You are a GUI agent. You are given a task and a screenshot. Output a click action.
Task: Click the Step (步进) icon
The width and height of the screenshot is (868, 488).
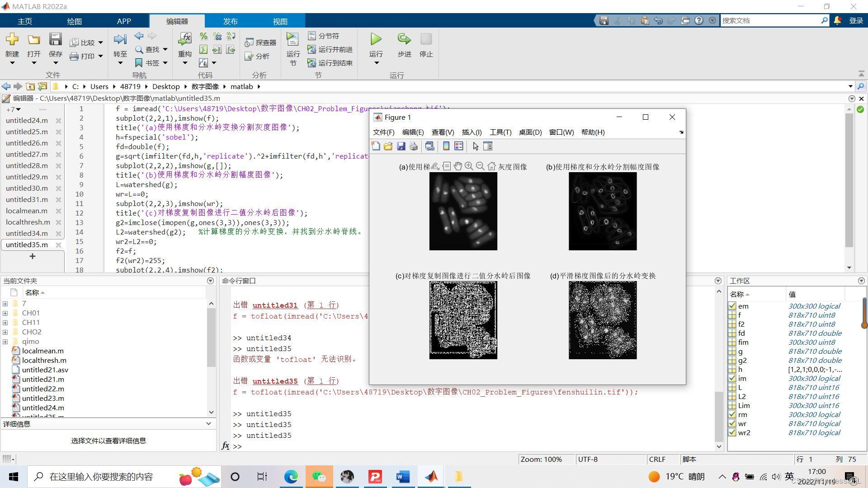tap(404, 40)
